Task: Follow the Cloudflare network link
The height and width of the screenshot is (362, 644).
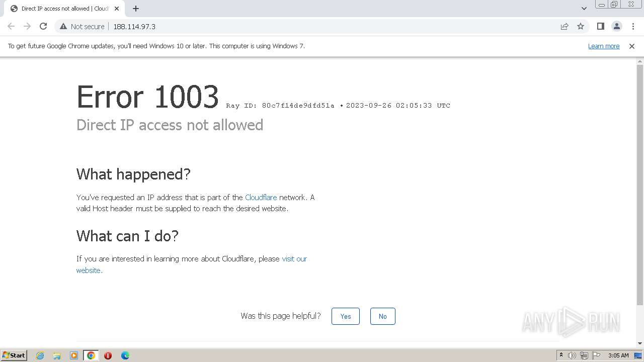Action: pos(261,198)
